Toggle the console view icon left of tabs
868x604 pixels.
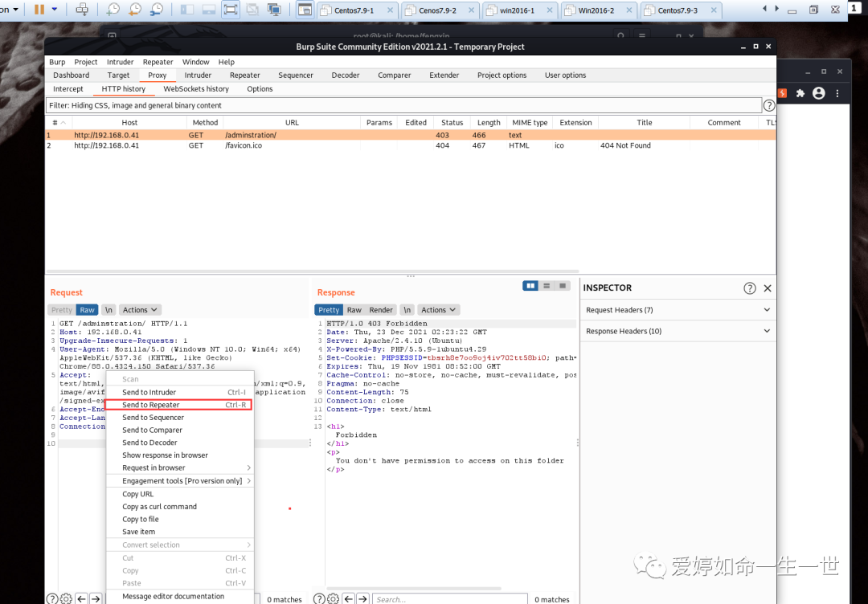(305, 10)
